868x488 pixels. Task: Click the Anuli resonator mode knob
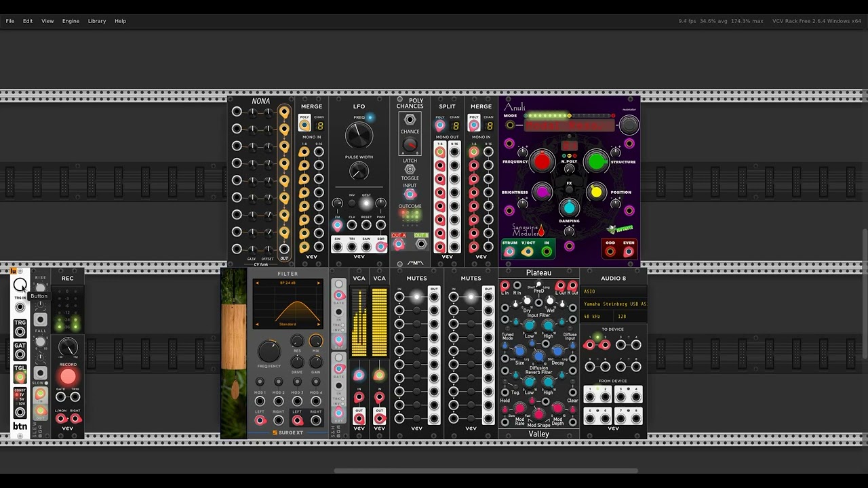629,125
